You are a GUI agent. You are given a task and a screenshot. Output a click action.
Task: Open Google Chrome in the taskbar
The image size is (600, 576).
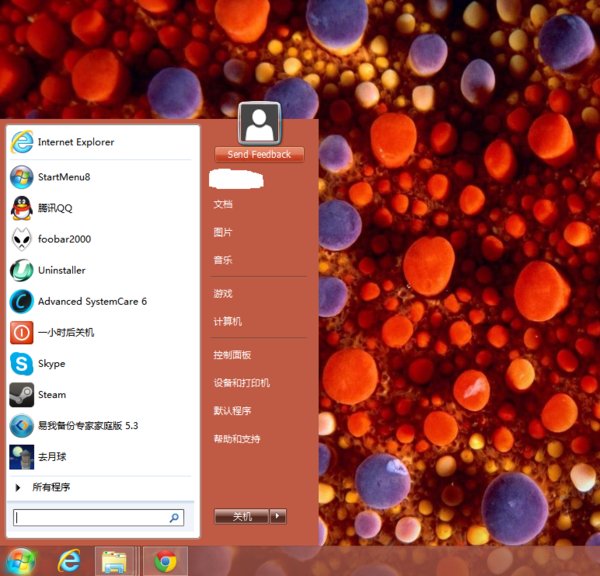point(165,561)
